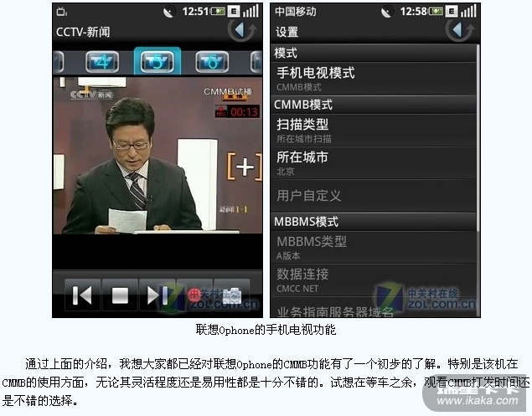Tap the camera snapshot icon
532x416 pixels.
[232, 295]
